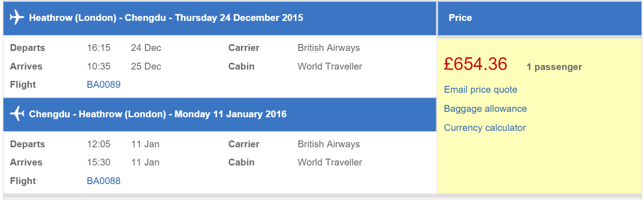Open flight BA0089 details link
This screenshot has height=200, width=644.
tap(104, 85)
